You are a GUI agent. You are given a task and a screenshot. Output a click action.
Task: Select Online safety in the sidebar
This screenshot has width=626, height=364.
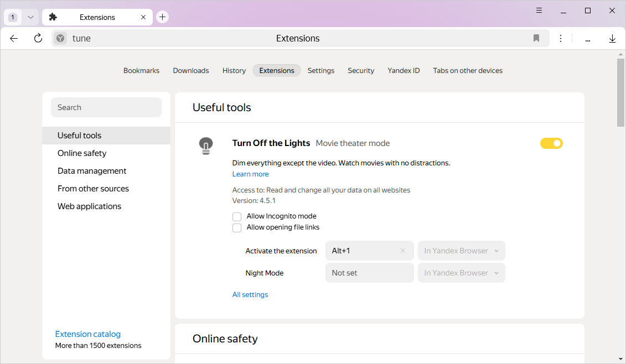click(82, 153)
